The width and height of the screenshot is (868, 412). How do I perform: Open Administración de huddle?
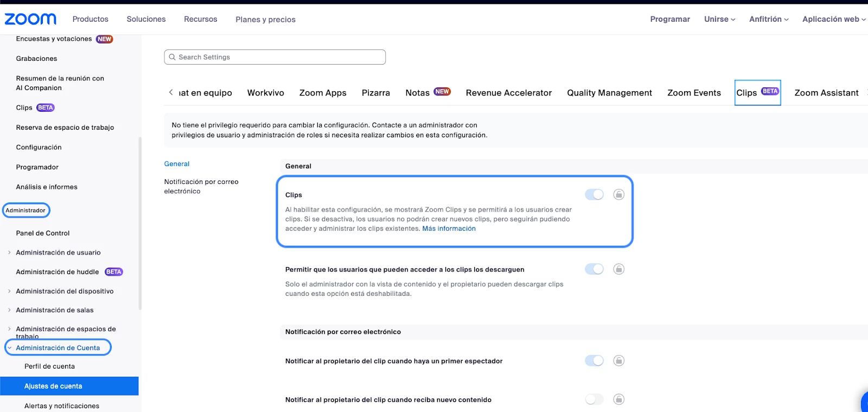(x=69, y=272)
